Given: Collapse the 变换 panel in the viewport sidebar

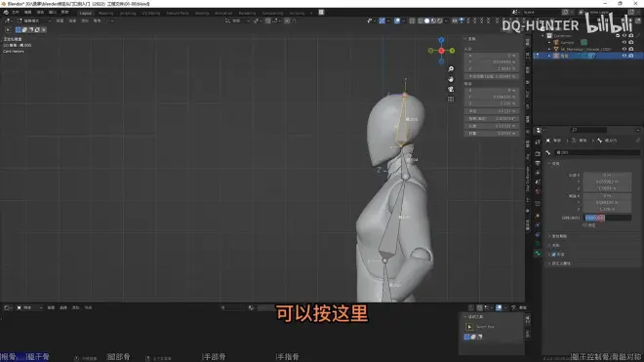Looking at the screenshot, I should (x=465, y=39).
